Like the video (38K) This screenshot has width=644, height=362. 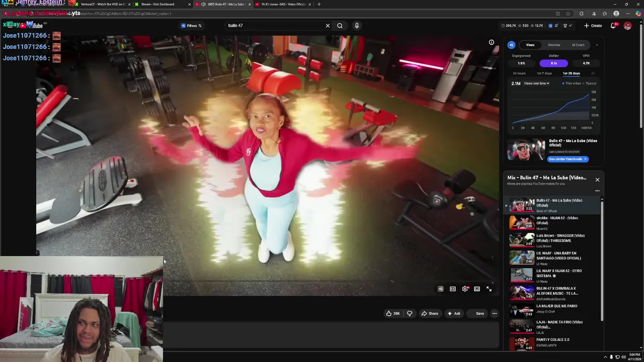pos(393,314)
